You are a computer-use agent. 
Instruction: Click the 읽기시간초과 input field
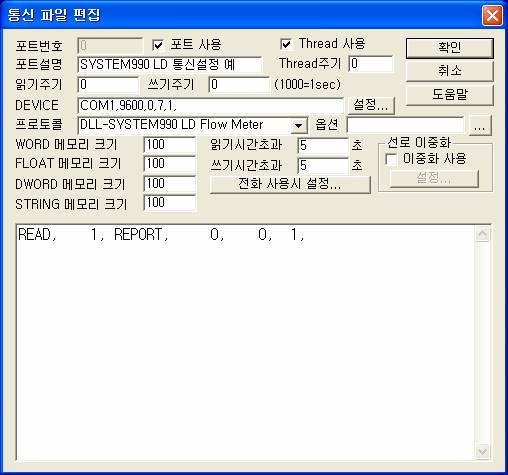322,146
